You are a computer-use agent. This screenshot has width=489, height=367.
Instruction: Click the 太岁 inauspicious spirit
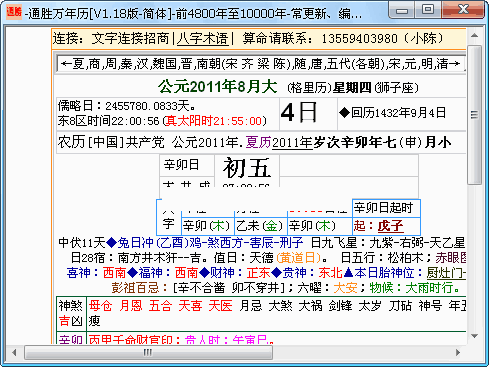tap(370, 305)
